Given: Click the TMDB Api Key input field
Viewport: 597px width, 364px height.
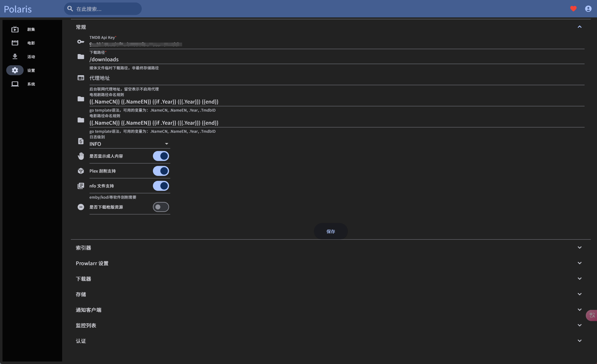Looking at the screenshot, I should tap(337, 42).
